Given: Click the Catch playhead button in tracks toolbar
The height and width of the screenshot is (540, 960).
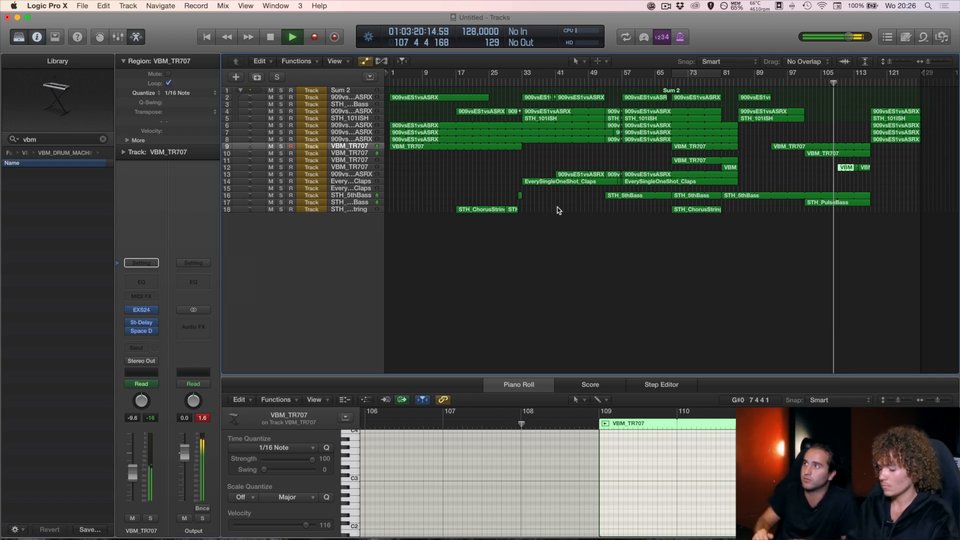Looking at the screenshot, I should pyautogui.click(x=402, y=61).
